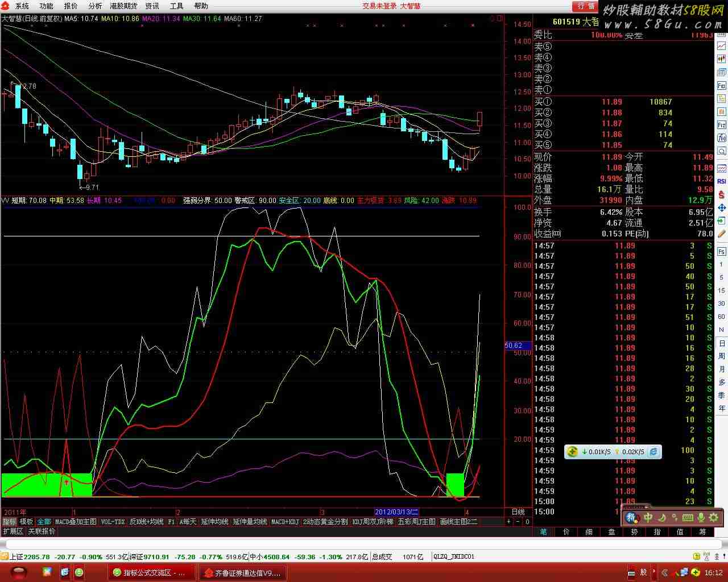This screenshot has width=728, height=582.
Task: Click the magnifier search icon in right toolbar
Action: point(721,151)
